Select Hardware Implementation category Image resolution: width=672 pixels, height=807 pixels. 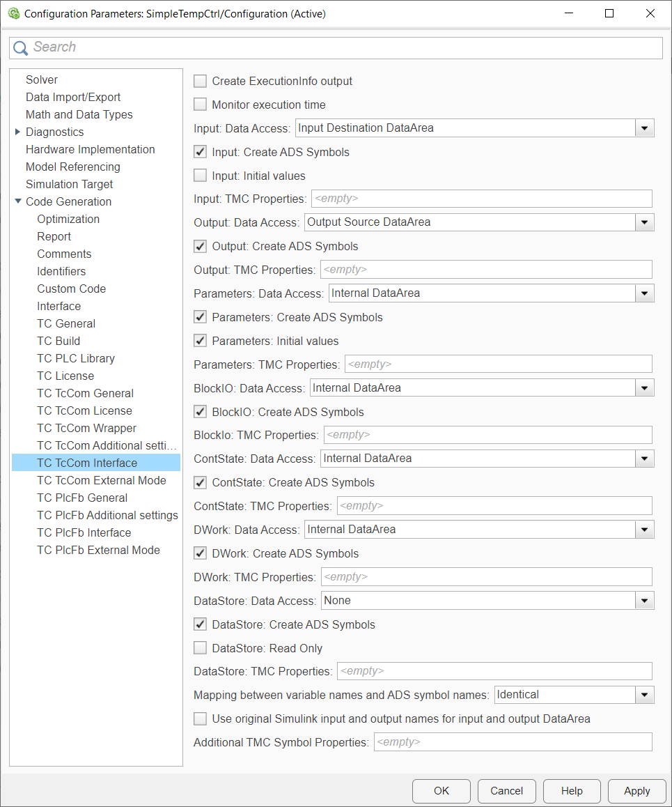pyautogui.click(x=90, y=149)
